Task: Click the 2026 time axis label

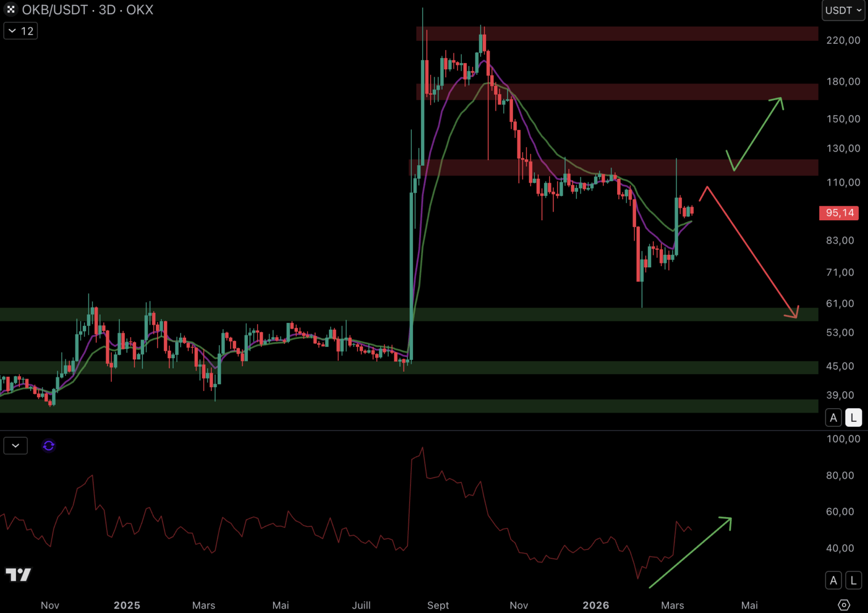Action: tap(596, 605)
